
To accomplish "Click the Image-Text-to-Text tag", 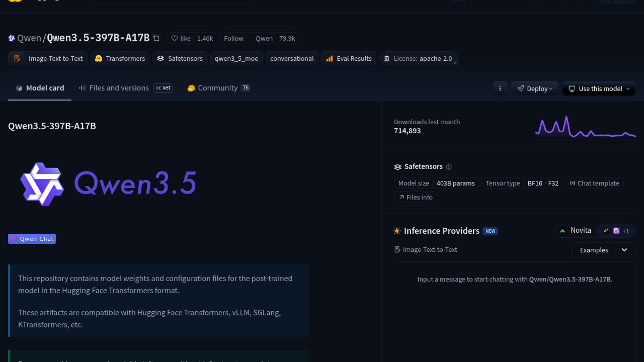I will pyautogui.click(x=48, y=59).
